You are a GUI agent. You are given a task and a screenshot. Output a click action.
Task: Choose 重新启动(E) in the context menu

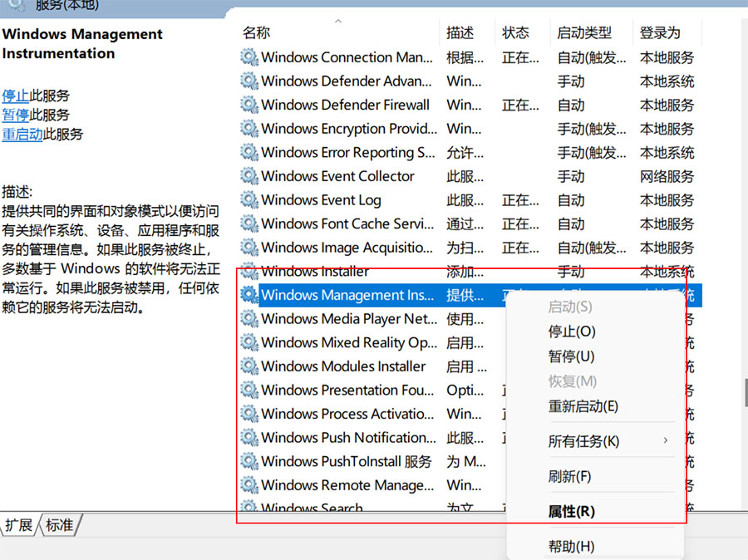[583, 406]
